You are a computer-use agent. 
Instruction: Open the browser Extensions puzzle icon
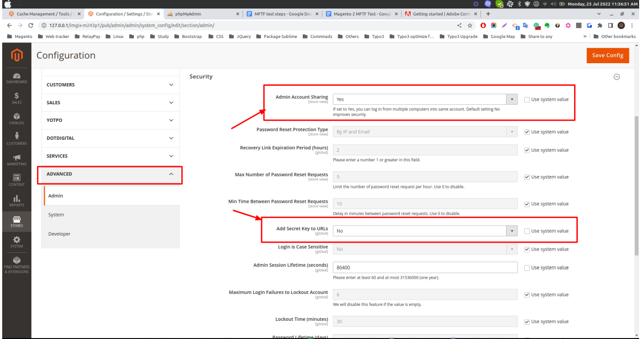pyautogui.click(x=600, y=26)
